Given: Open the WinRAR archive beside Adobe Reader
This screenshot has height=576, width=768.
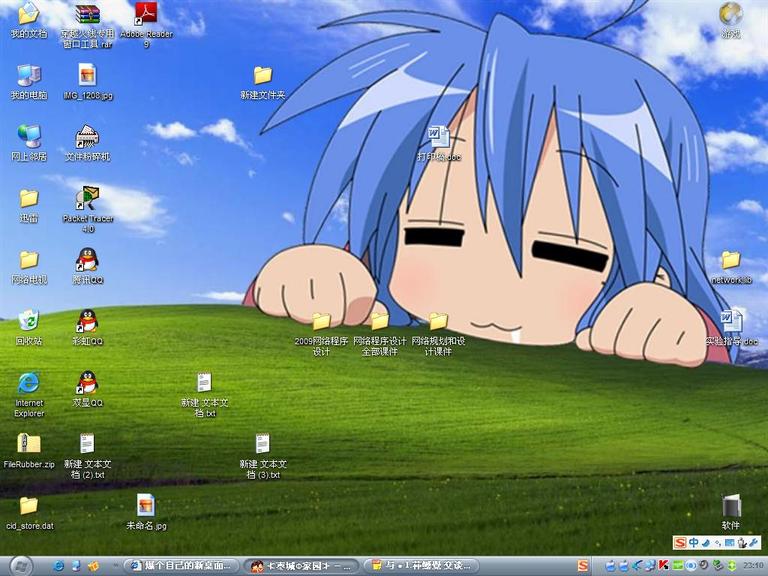Looking at the screenshot, I should [88, 25].
